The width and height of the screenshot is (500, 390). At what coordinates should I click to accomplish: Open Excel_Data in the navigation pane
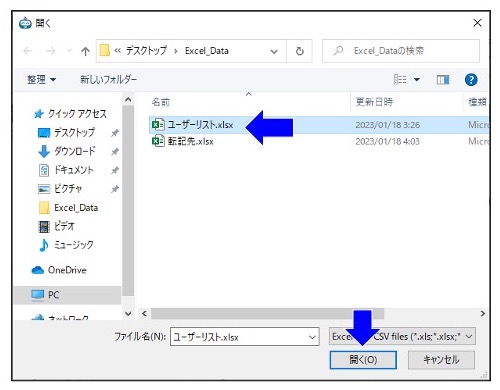[76, 208]
